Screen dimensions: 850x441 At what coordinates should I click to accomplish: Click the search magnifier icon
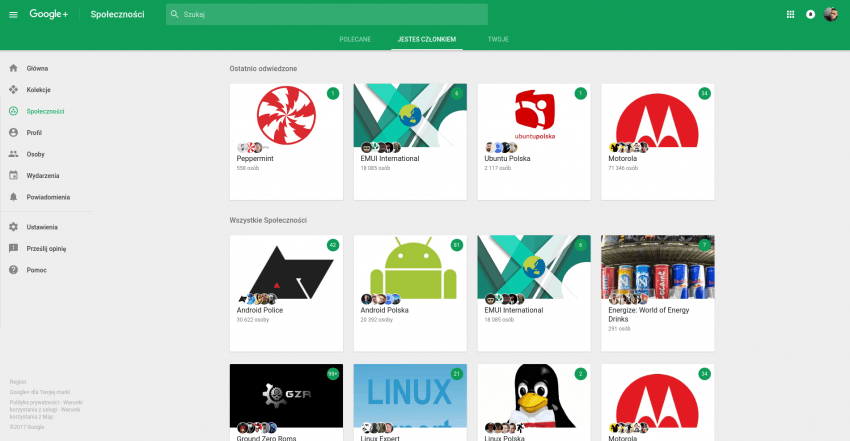pyautogui.click(x=175, y=14)
